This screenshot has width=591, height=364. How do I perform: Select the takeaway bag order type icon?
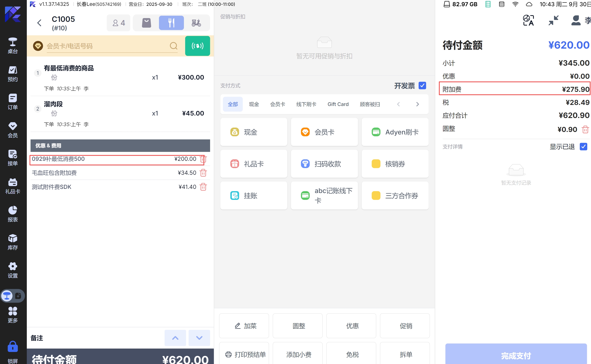pos(146,23)
